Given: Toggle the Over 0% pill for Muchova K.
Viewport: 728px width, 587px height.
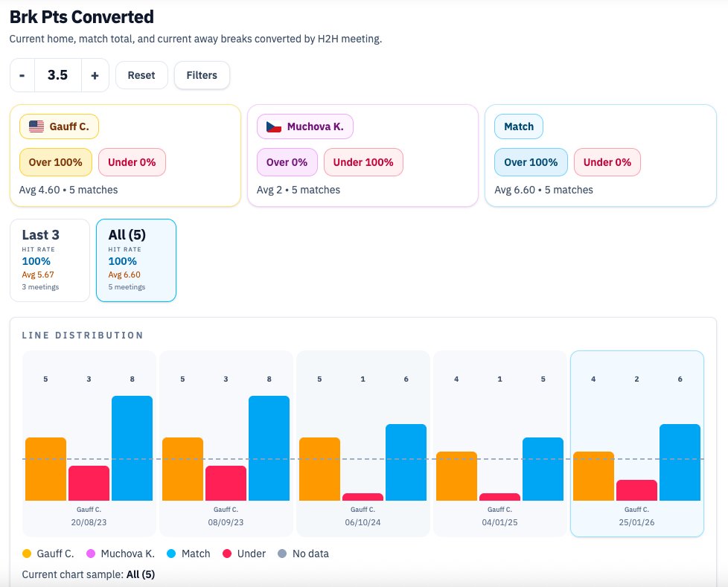Looking at the screenshot, I should [287, 161].
